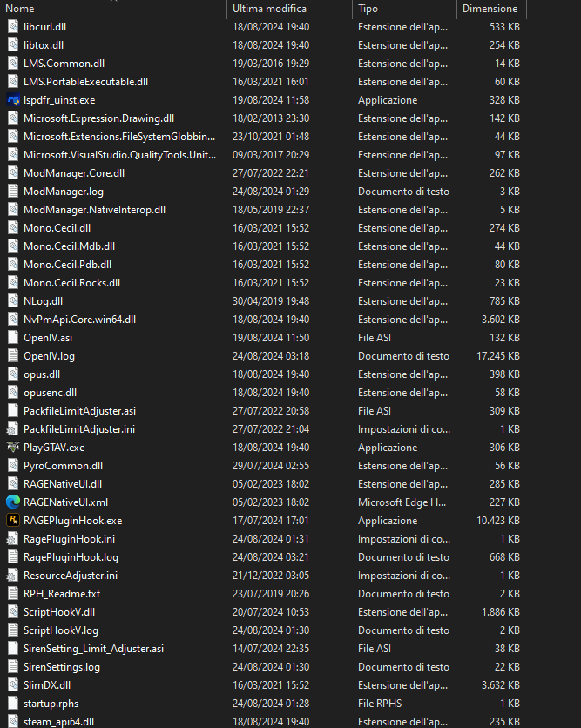Image resolution: width=581 pixels, height=728 pixels.
Task: Click the date 18/02/2013 23:30
Action: click(271, 118)
